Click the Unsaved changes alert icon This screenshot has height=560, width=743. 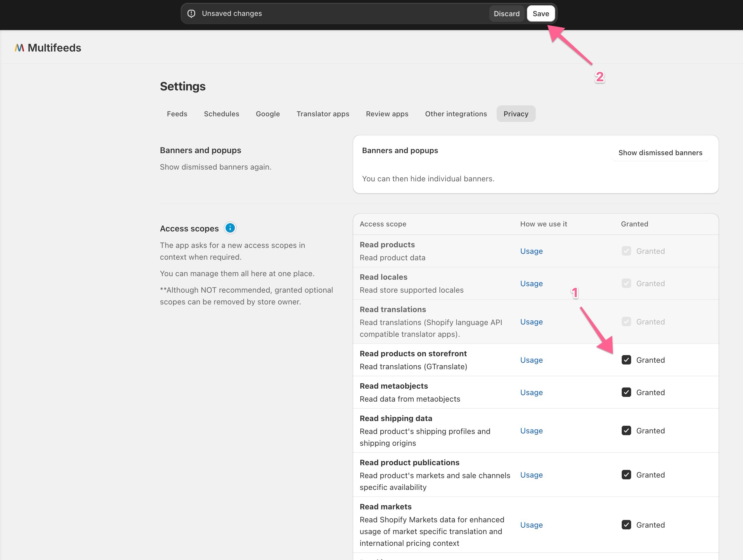[191, 14]
